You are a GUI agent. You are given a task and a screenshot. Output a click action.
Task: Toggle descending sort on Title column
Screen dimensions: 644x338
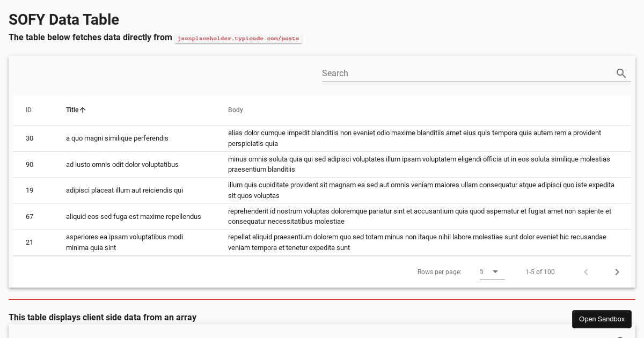coord(71,109)
